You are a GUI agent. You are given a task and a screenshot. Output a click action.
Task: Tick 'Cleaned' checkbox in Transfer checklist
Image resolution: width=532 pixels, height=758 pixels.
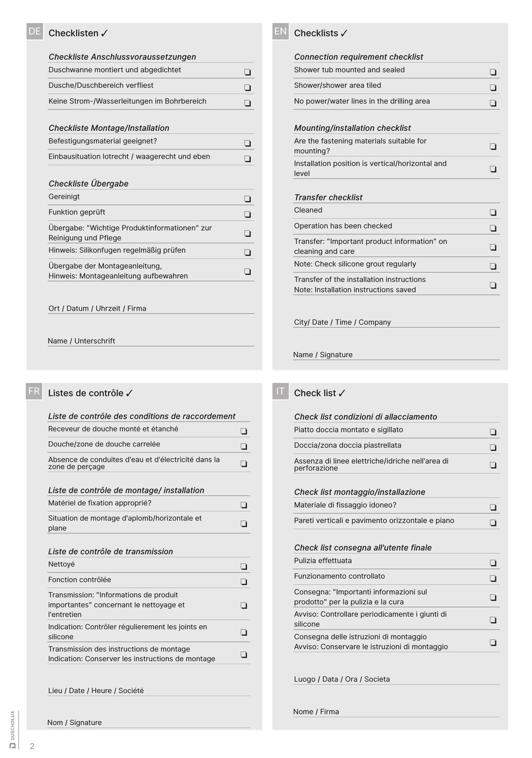coord(493,213)
